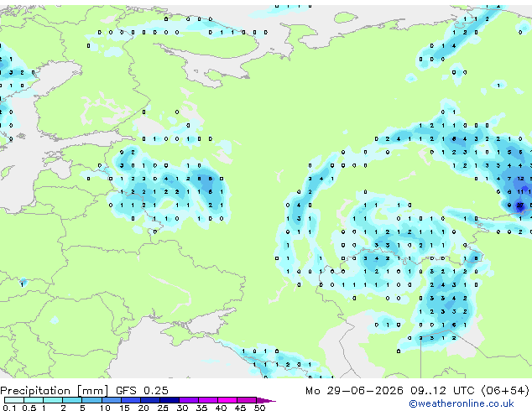Click the 2–5 mm legend color swatch

pyautogui.click(x=72, y=400)
